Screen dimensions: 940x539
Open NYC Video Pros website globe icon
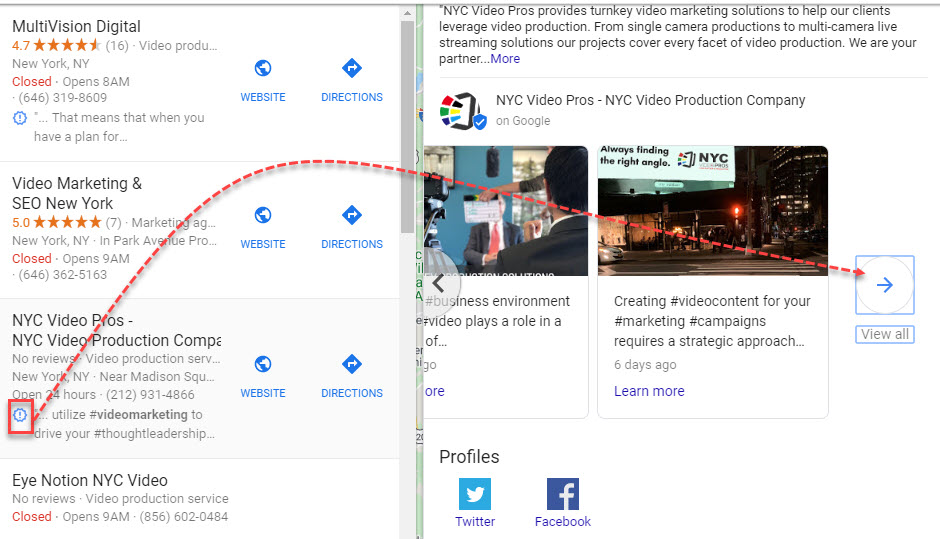point(263,364)
